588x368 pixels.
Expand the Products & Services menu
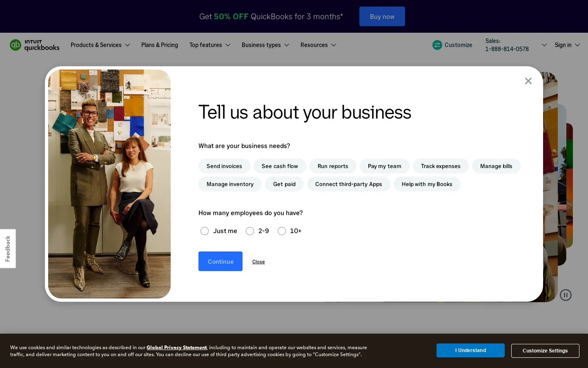point(100,45)
